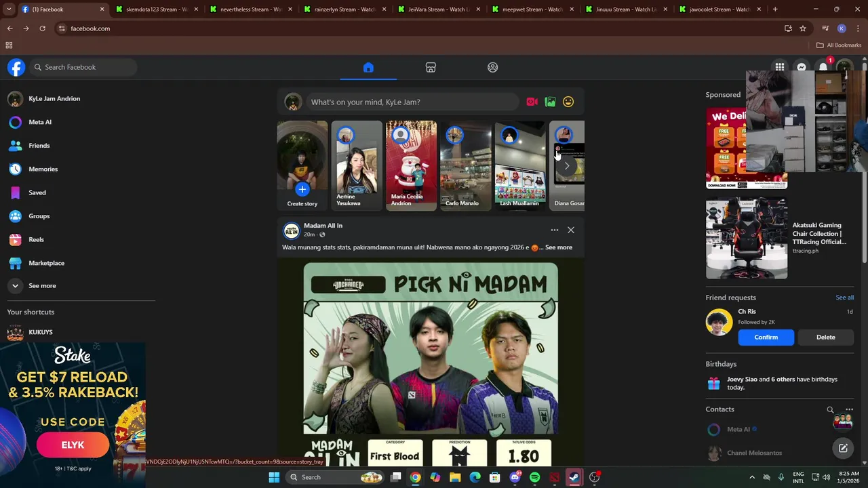Screen dimensions: 868x488
Task: Expand post text via See more link
Action: coord(559,247)
